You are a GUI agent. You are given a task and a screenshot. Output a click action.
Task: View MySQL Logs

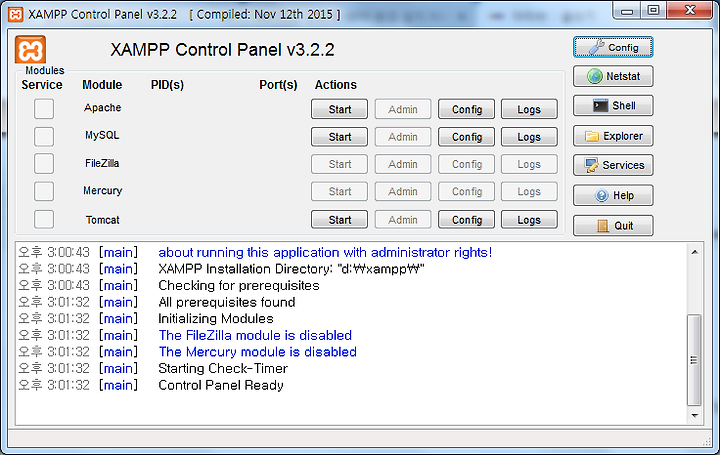click(529, 137)
